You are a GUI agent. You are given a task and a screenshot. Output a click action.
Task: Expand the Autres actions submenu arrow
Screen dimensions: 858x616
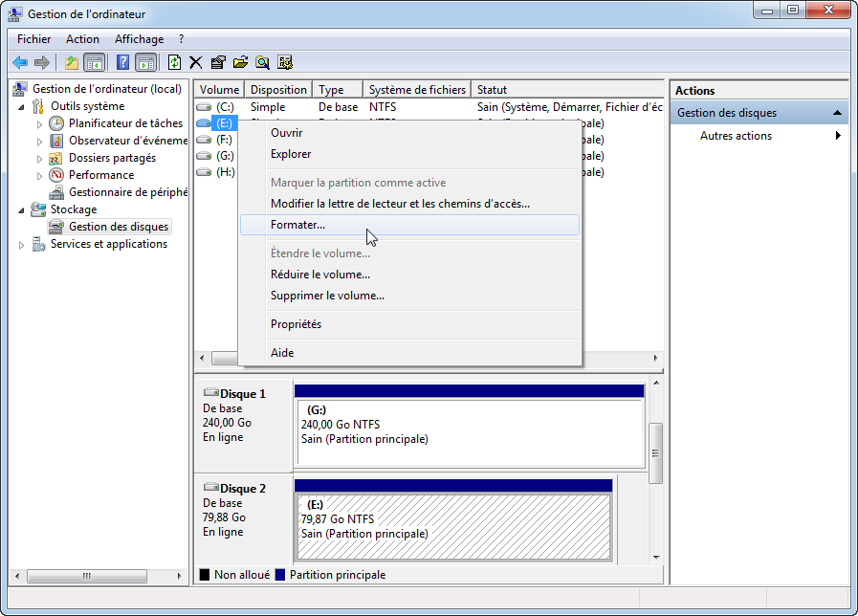coord(838,136)
